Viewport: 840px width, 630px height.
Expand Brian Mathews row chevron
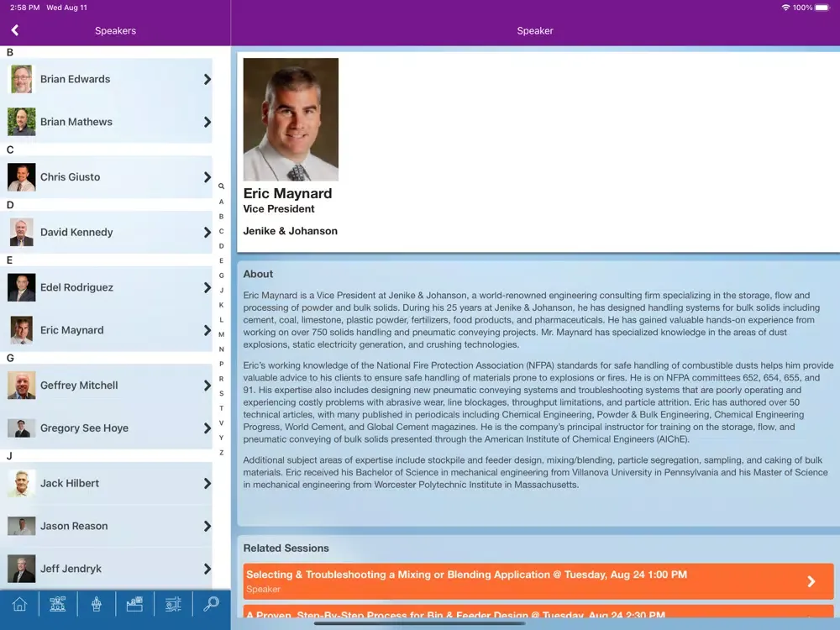click(207, 122)
